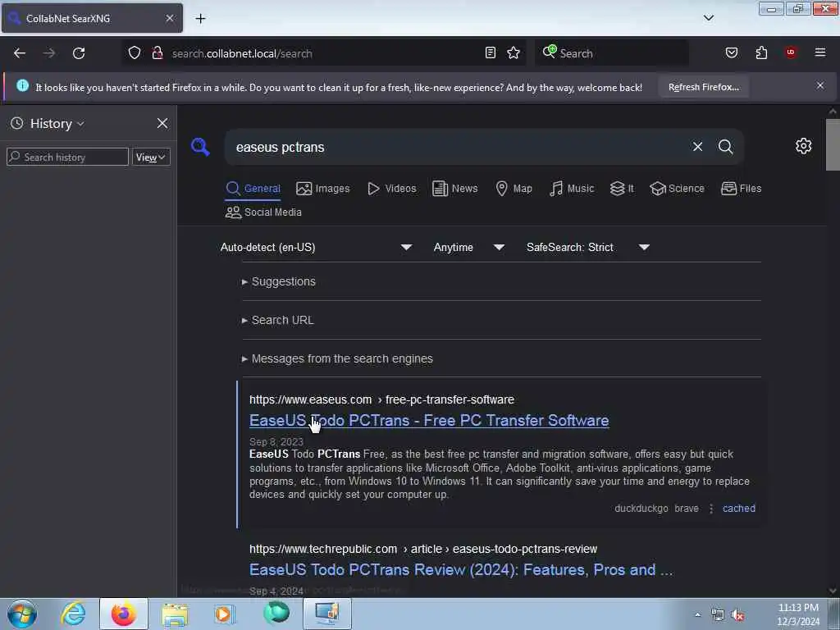Open the network tray icon

717,615
